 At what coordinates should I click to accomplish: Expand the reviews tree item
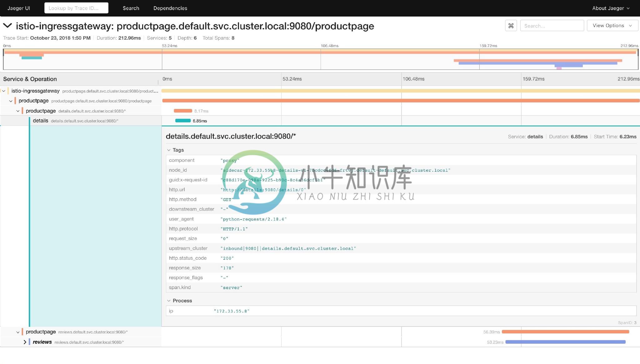point(25,342)
